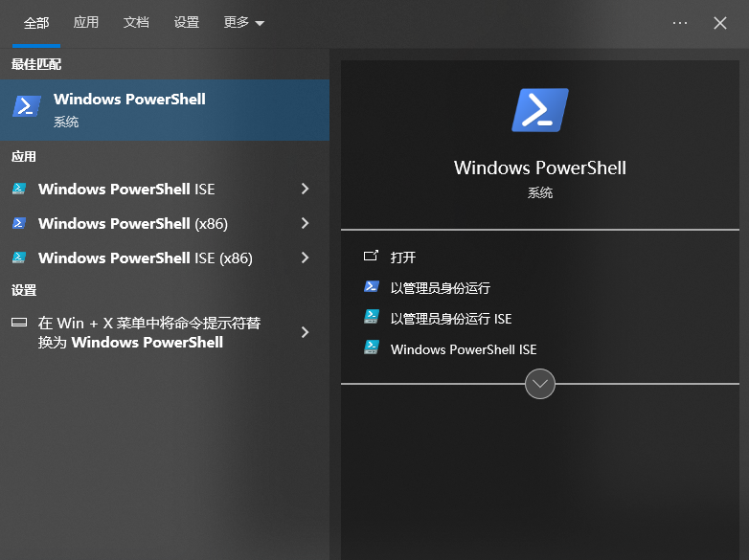Switch to the 应用 tab

[x=86, y=22]
